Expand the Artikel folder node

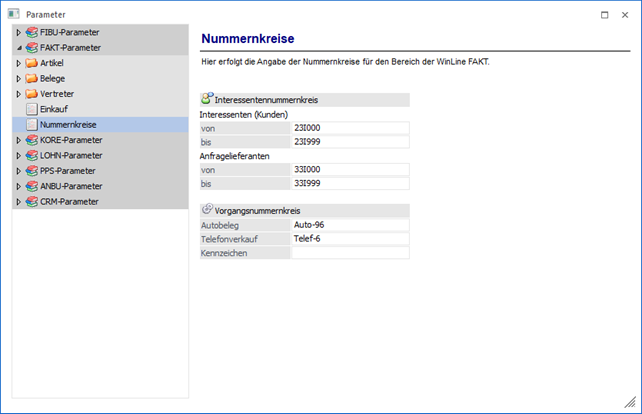tap(18, 63)
